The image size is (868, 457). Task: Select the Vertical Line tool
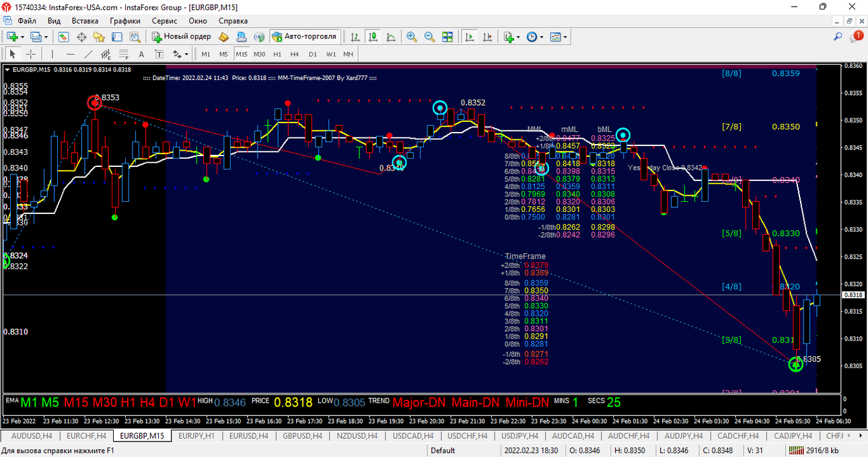click(x=52, y=54)
